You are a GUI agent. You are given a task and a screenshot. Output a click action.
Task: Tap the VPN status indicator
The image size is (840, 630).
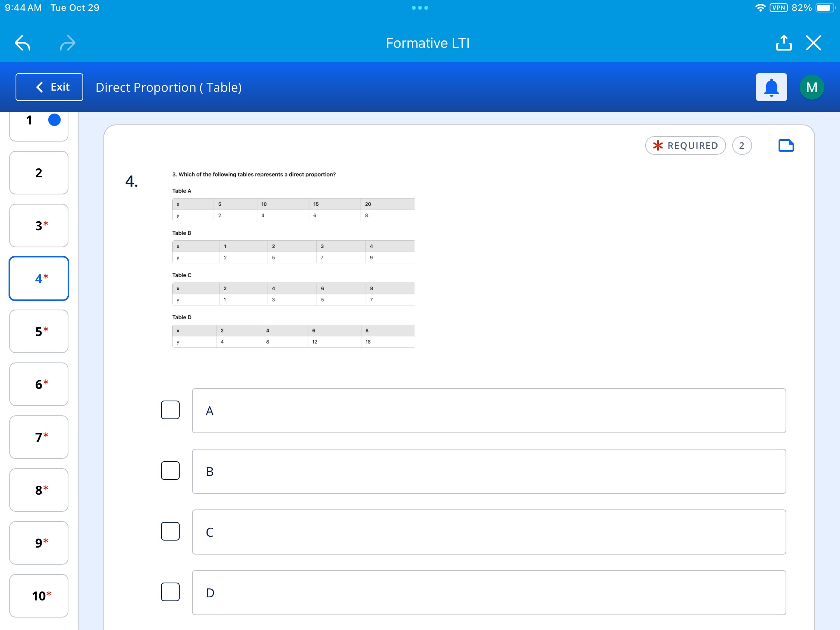[x=779, y=8]
